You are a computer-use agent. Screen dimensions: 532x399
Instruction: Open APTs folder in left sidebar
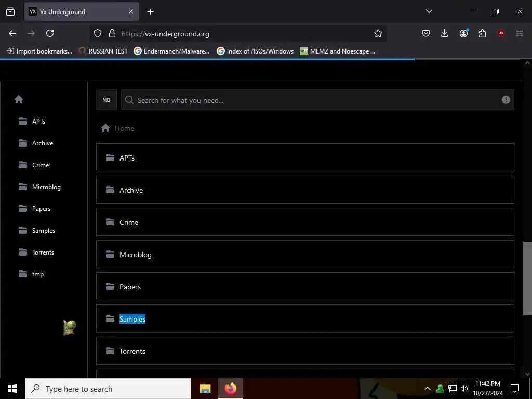click(32, 121)
